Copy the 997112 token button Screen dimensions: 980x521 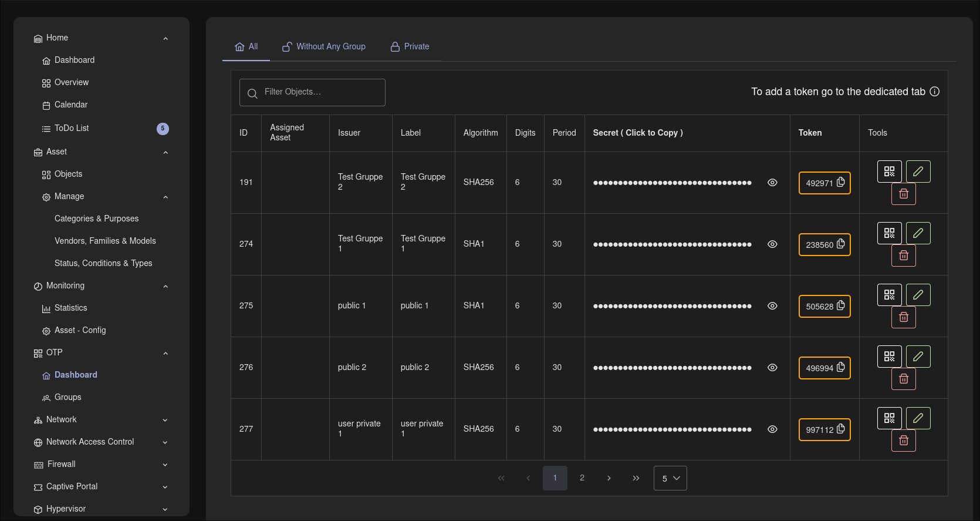824,430
